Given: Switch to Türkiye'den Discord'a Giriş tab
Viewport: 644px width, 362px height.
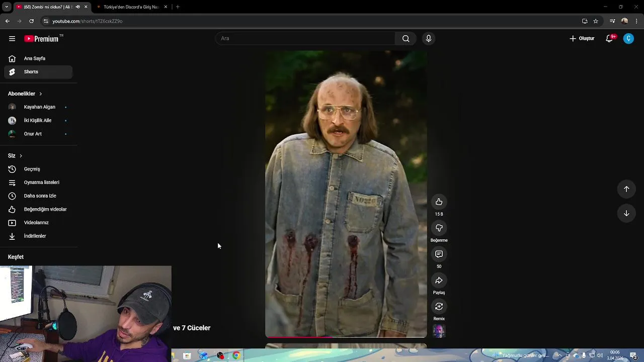Looking at the screenshot, I should (131, 7).
